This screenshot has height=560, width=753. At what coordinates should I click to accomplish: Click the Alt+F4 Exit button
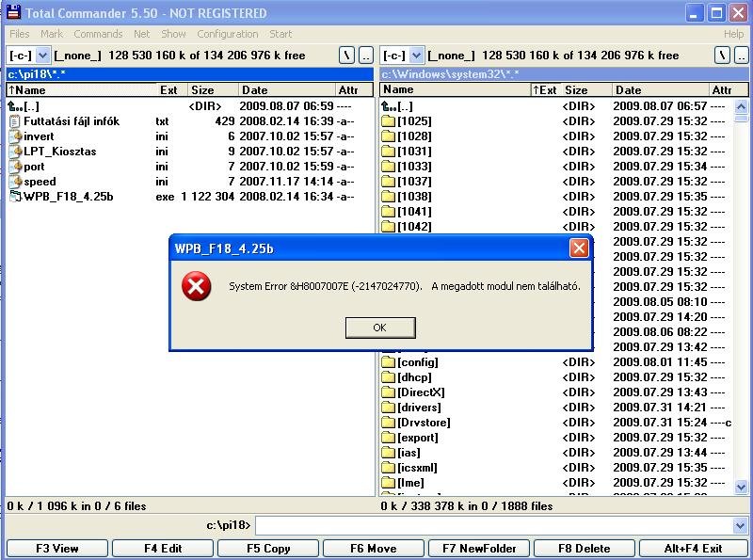[x=693, y=549]
